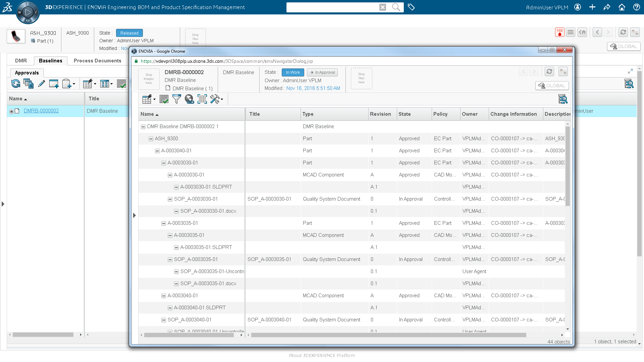Click the Back arrow in main page header

point(597,32)
